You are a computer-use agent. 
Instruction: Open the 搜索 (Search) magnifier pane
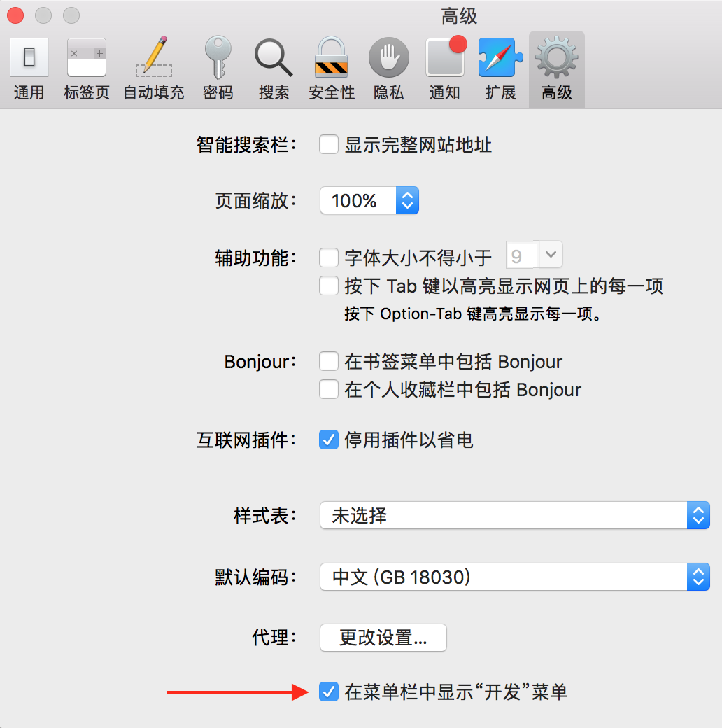[x=274, y=69]
